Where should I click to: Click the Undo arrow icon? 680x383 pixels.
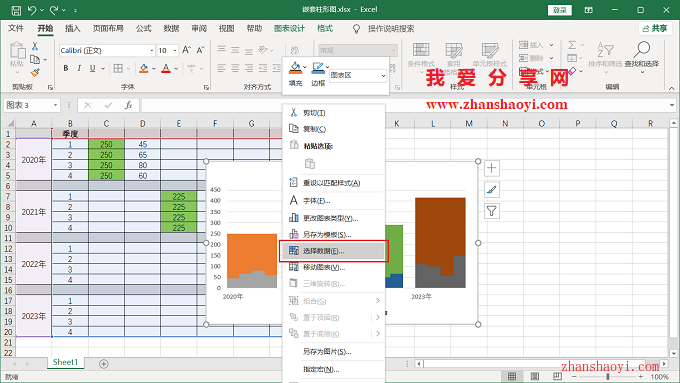click(32, 10)
